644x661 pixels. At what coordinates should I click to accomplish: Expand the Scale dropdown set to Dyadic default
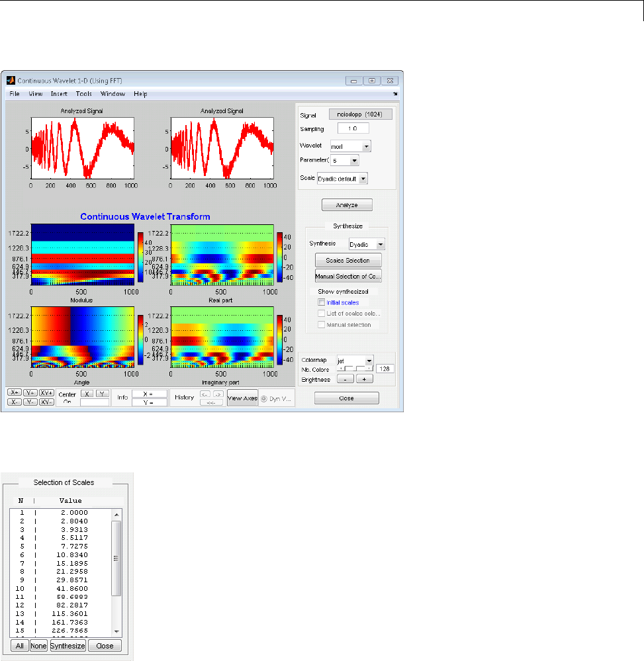(342, 179)
